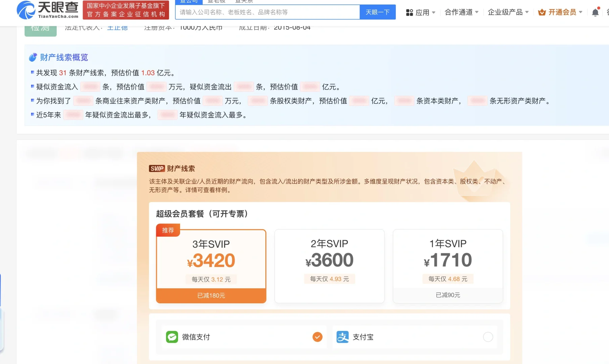Click the 已减180元 discount bar
This screenshot has height=364, width=609.
(211, 296)
